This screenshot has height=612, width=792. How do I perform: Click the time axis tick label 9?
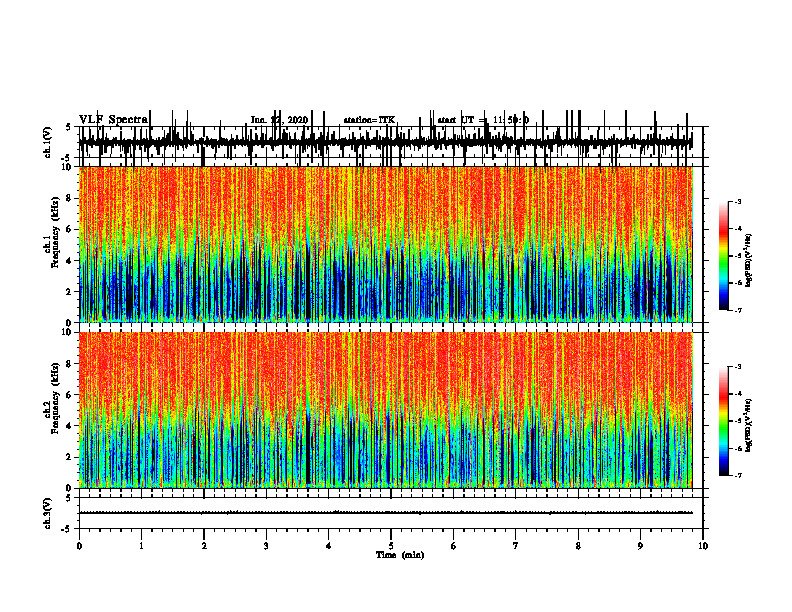(640, 546)
